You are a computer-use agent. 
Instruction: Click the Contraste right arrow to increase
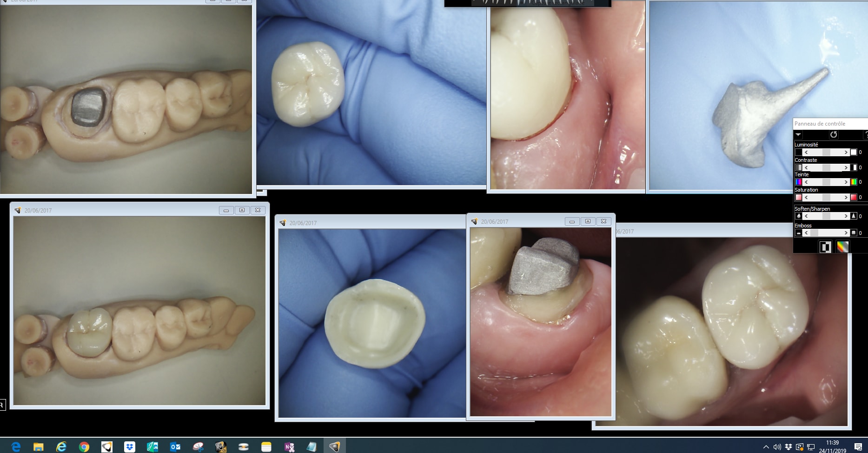tap(846, 167)
